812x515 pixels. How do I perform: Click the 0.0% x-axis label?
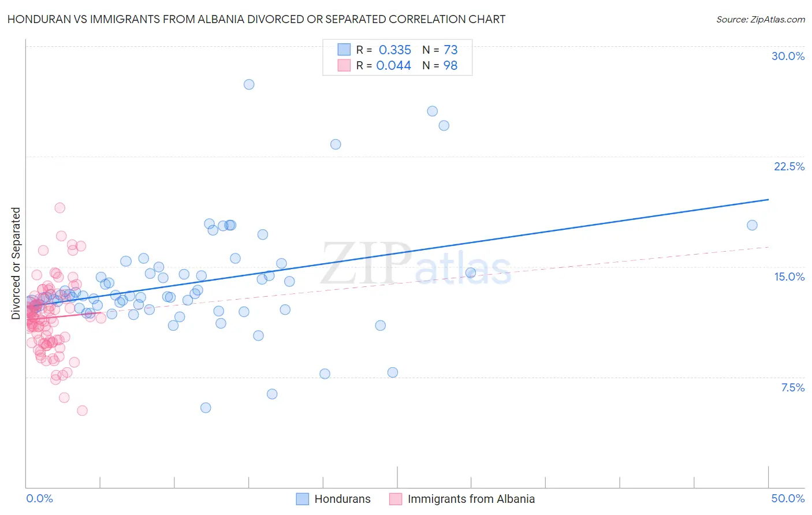(x=39, y=498)
